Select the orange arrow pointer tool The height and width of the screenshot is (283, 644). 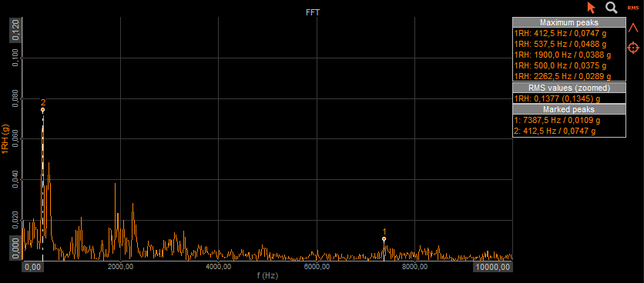coord(592,8)
